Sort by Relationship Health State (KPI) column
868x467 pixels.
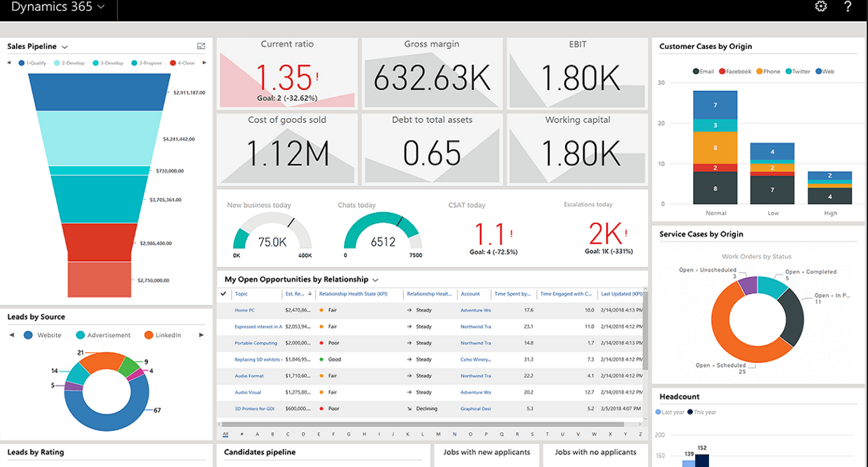pos(353,294)
